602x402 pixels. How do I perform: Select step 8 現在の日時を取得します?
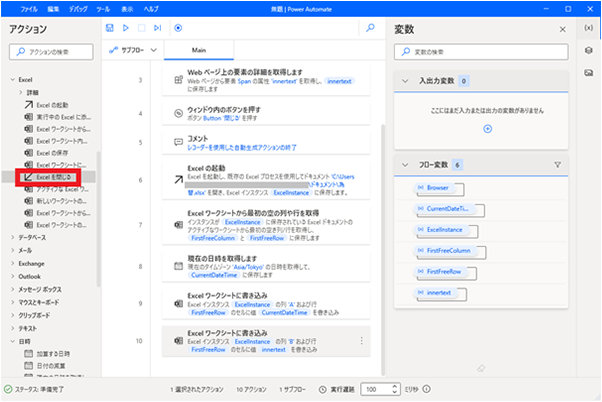click(266, 266)
